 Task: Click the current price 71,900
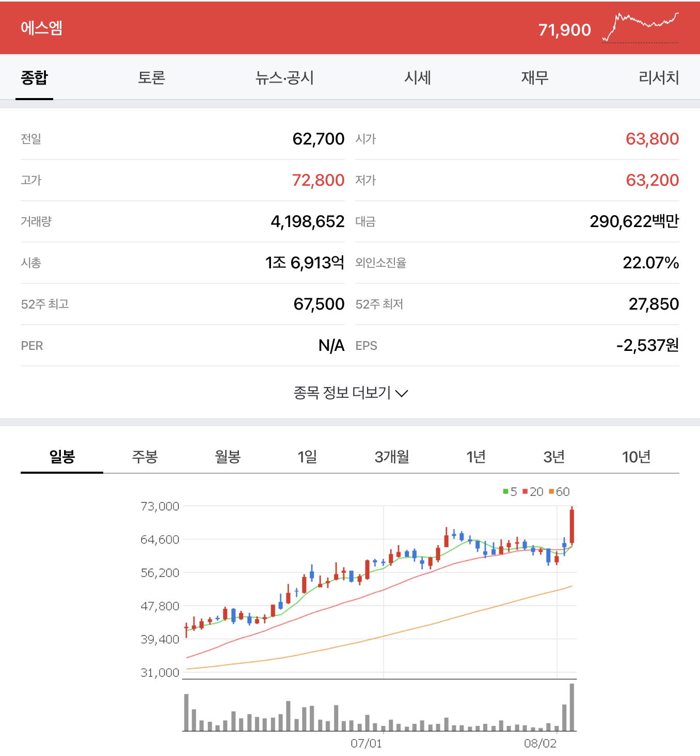point(564,30)
